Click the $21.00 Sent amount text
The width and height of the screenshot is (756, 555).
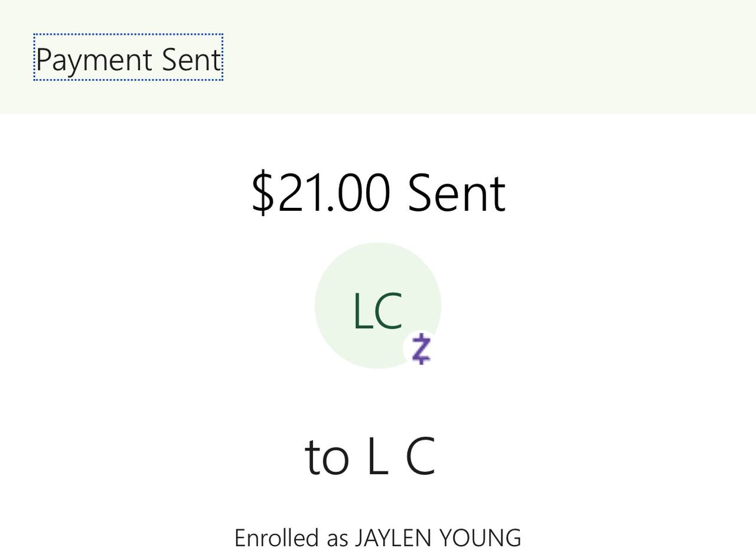coord(378,192)
